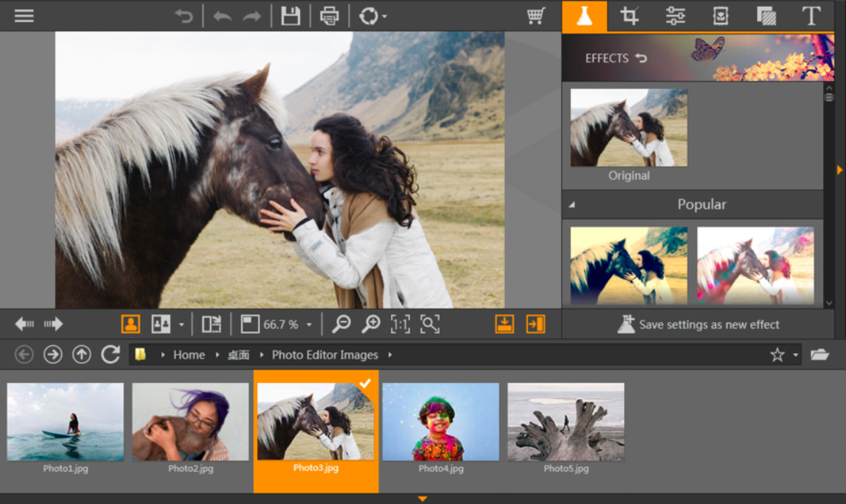Toggle the right side panel
The image size is (846, 504).
point(535,324)
